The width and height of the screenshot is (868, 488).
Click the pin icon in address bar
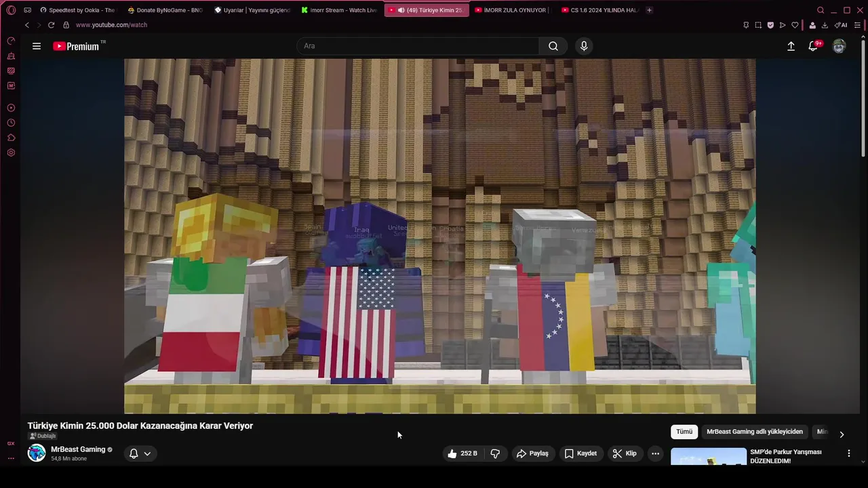[x=746, y=25]
